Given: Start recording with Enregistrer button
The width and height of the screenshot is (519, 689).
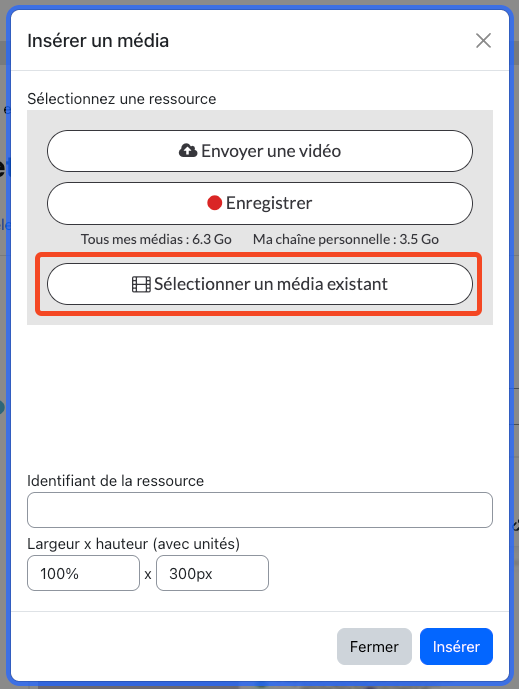Looking at the screenshot, I should click(x=260, y=203).
